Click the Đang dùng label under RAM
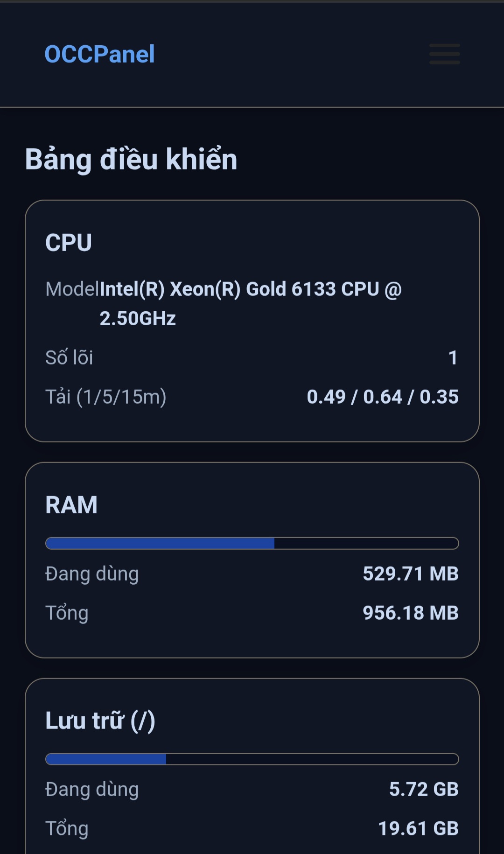 click(92, 574)
